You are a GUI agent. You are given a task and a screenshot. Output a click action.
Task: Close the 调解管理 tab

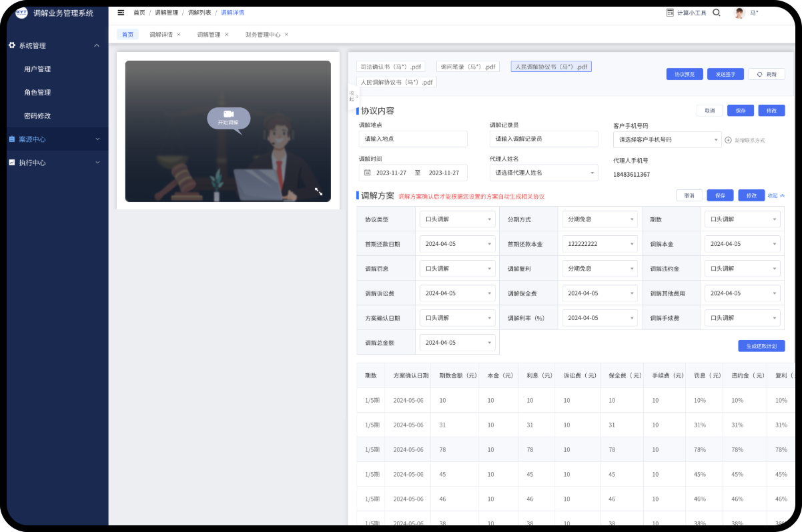[227, 35]
